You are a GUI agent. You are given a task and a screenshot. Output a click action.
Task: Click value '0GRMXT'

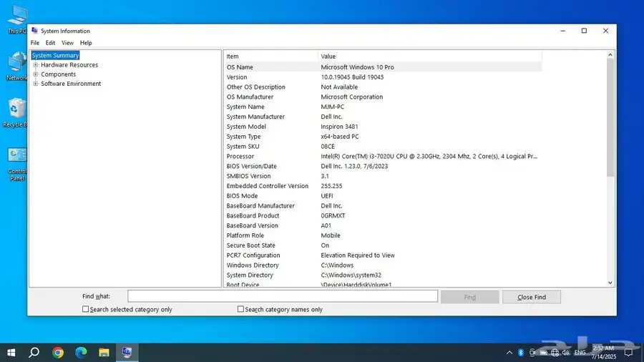pyautogui.click(x=333, y=216)
